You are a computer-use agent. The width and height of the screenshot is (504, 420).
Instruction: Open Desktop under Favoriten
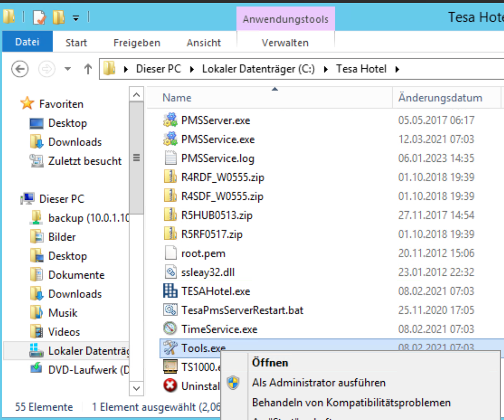pyautogui.click(x=68, y=123)
